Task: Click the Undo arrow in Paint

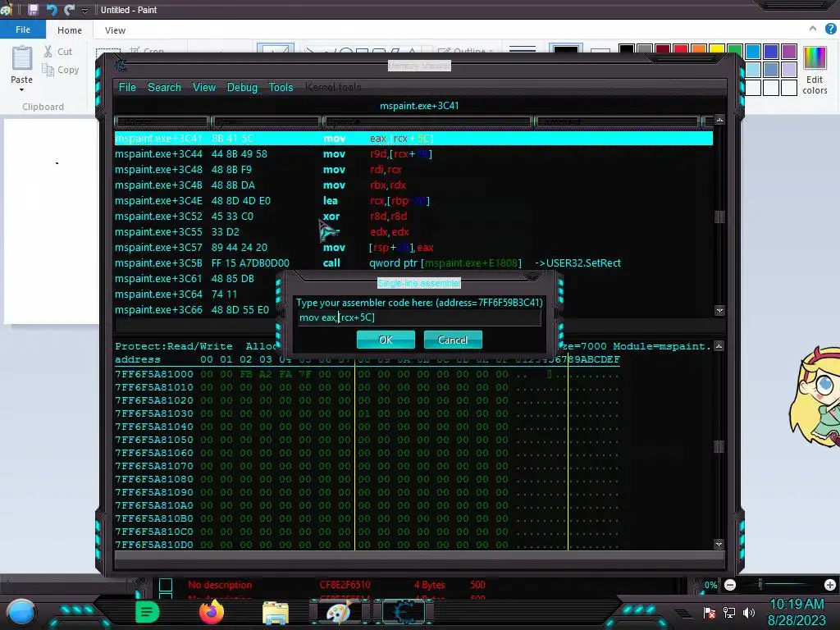Action: tap(52, 10)
